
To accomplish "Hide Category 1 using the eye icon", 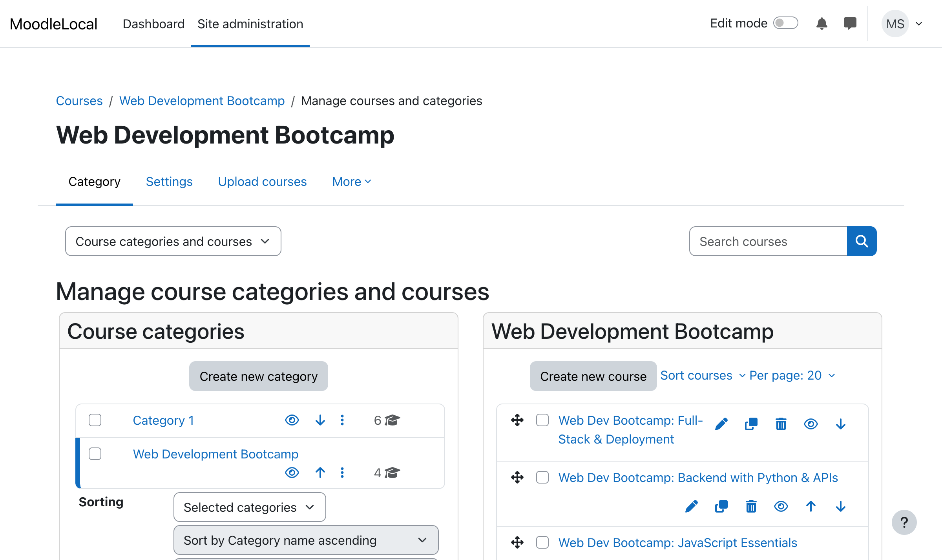I will click(292, 420).
